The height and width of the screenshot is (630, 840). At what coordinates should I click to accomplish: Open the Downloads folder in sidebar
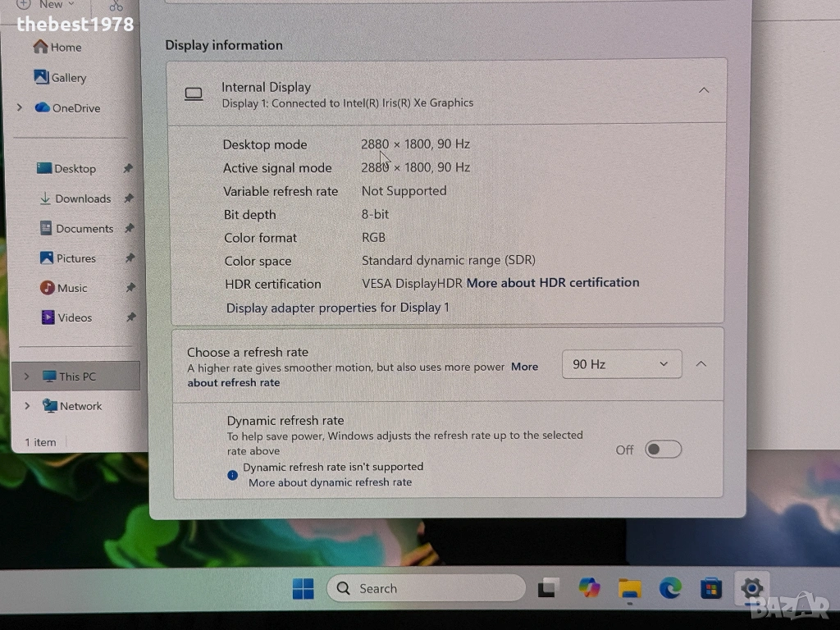click(x=82, y=199)
